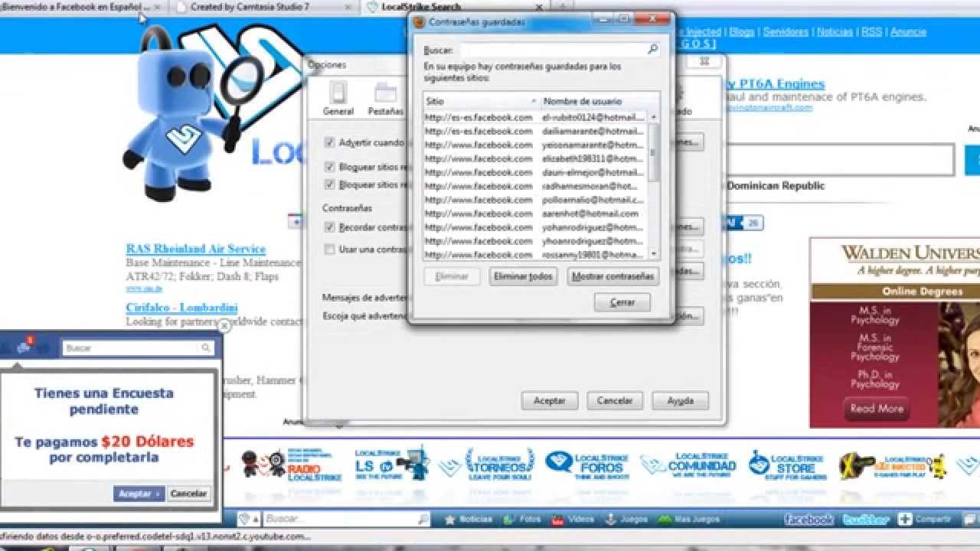Click the Videos icon in bottom toolbar
The image size is (980, 551).
tap(557, 519)
